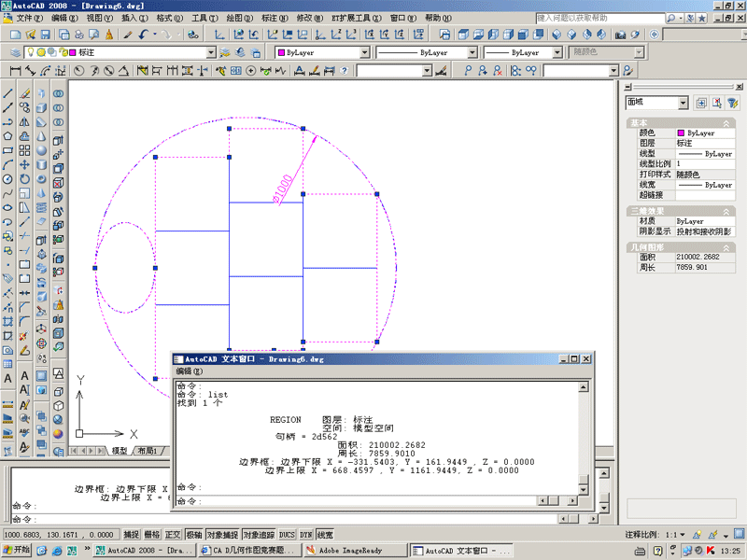Toggle the DYN dynamic input button
747x560 pixels.
click(x=306, y=535)
